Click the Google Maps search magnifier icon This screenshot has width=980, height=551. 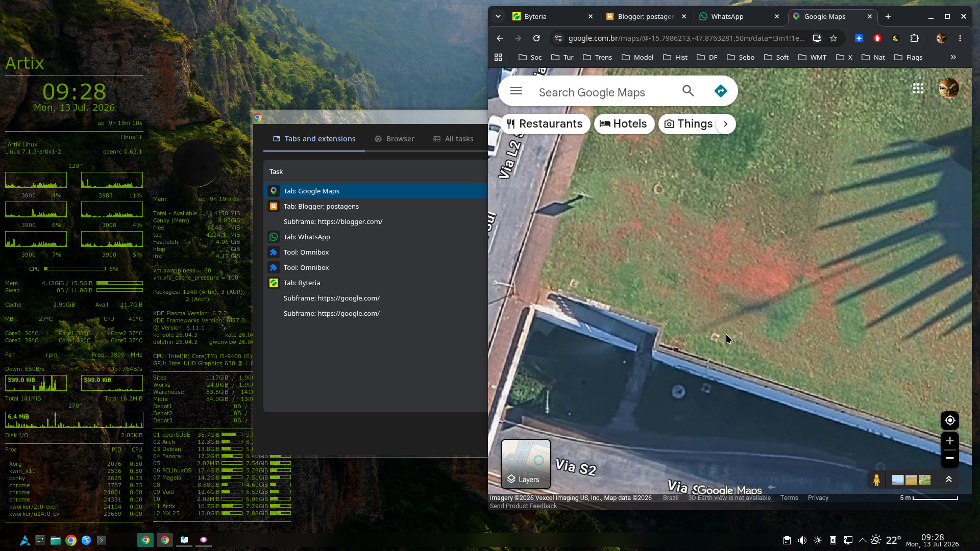pyautogui.click(x=688, y=91)
